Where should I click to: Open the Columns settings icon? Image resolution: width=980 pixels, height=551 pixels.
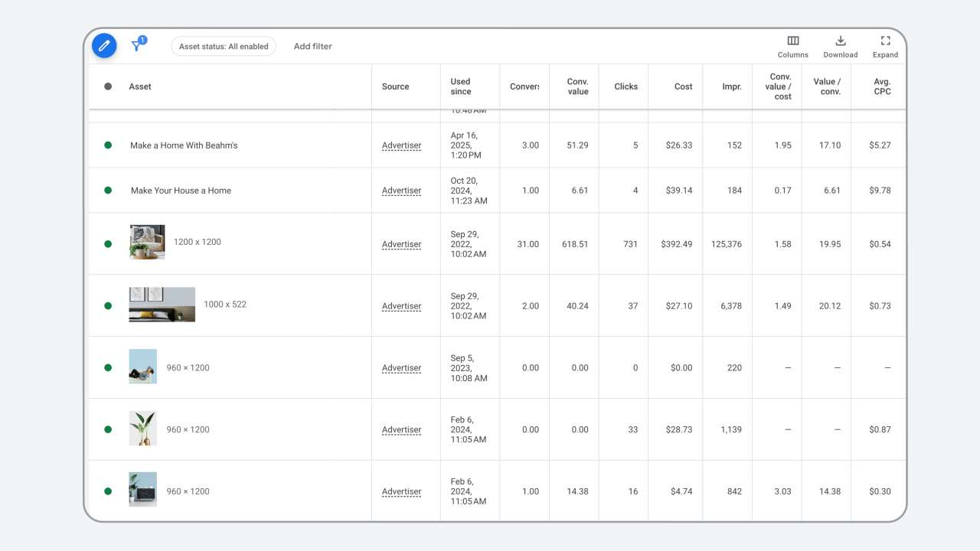[x=792, y=46]
